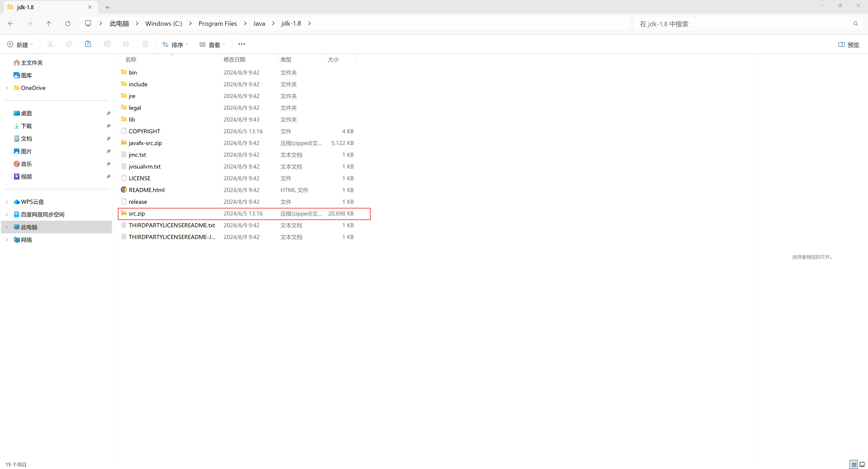Image resolution: width=868 pixels, height=469 pixels.
Task: Click the Share icon in toolbar
Action: point(126,44)
